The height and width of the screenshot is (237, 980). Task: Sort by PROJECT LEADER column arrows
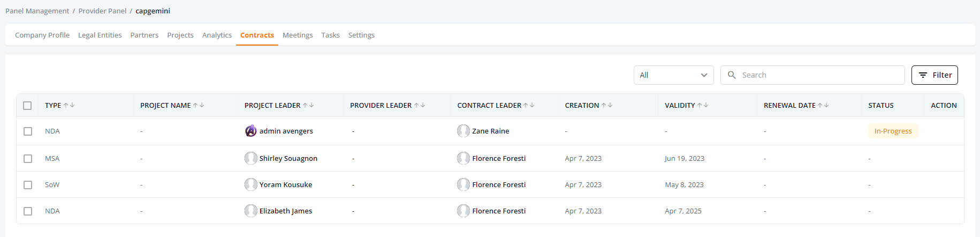(x=308, y=106)
